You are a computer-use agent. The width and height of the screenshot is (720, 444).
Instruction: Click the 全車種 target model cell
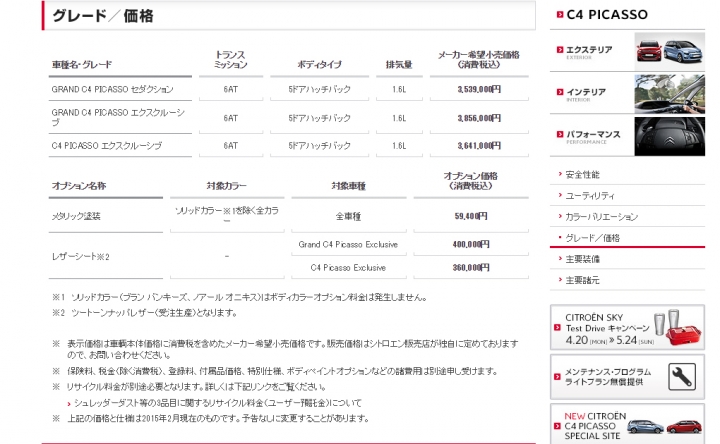(348, 216)
